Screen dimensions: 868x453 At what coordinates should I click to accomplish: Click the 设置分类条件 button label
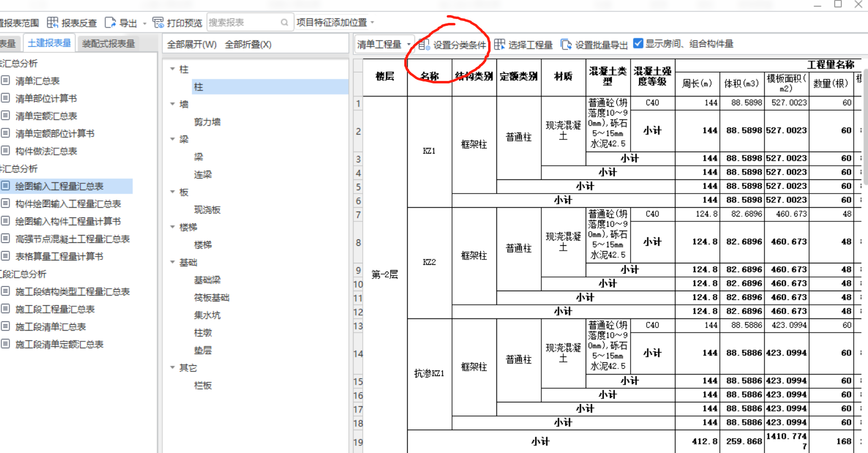point(459,45)
